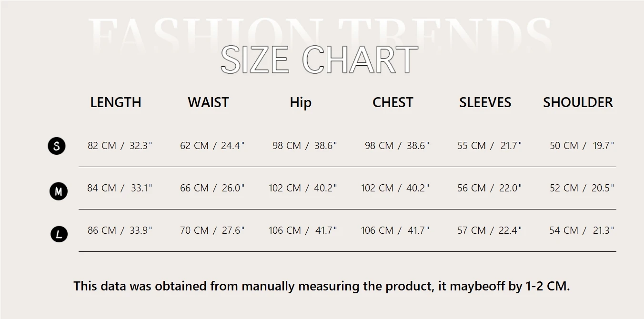The width and height of the screenshot is (644, 319).
Task: Click the 82 CM / 32.3" length value
Action: 120,146
